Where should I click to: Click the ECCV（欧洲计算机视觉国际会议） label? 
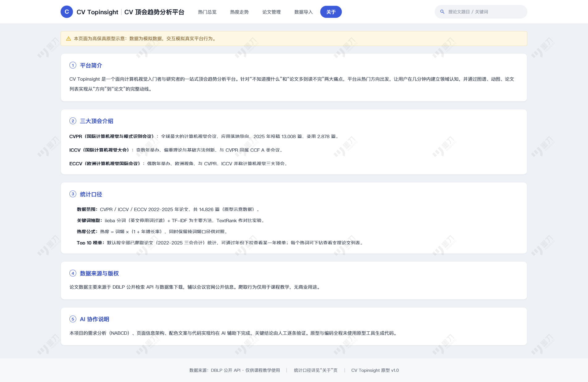105,163
